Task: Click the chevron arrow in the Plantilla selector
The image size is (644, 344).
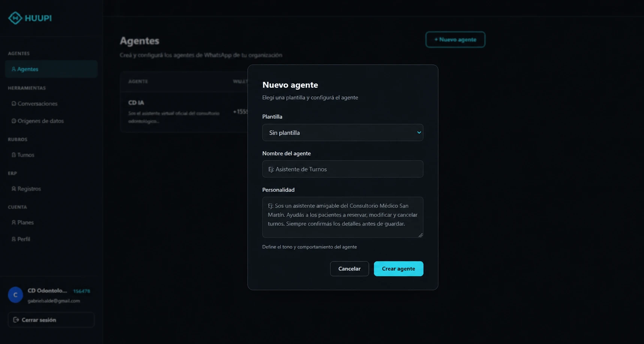Action: point(419,133)
